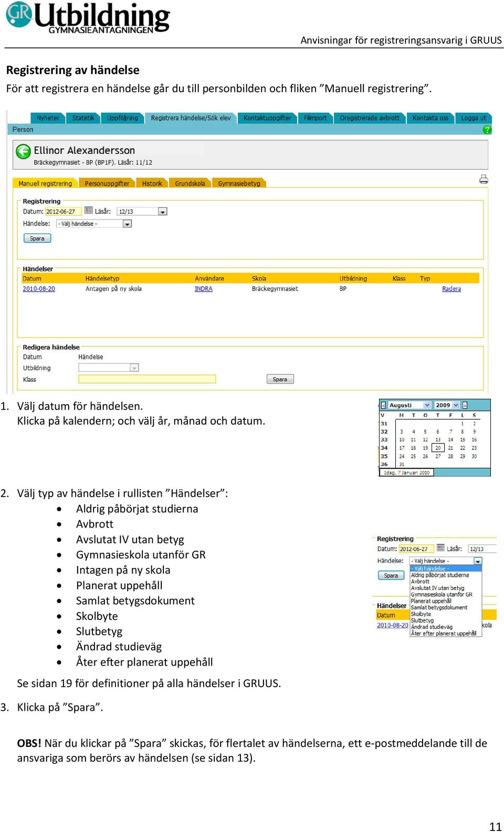
Task: Switch to the Personuppgifter sub-tab
Action: point(107,183)
